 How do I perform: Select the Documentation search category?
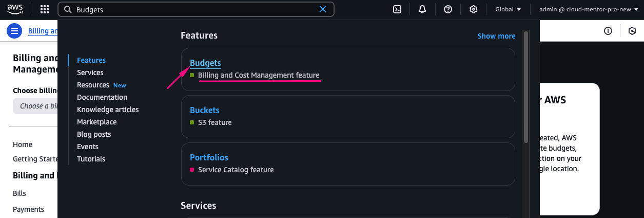(x=102, y=97)
